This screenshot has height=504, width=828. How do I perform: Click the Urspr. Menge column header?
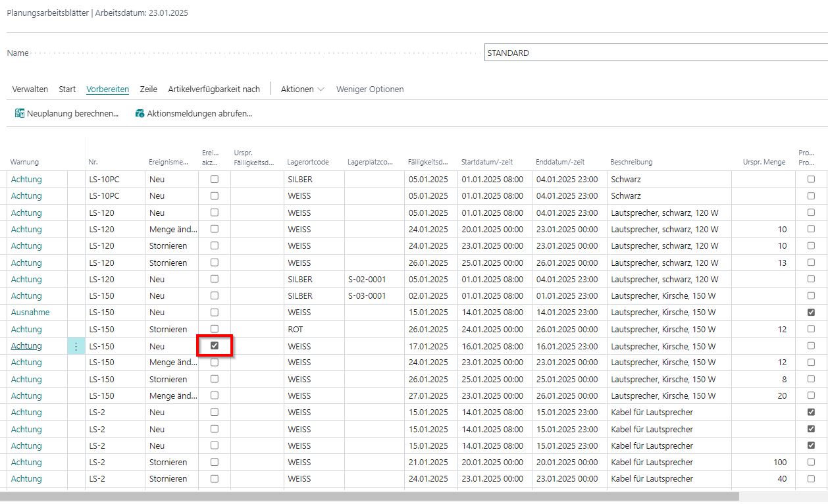764,162
